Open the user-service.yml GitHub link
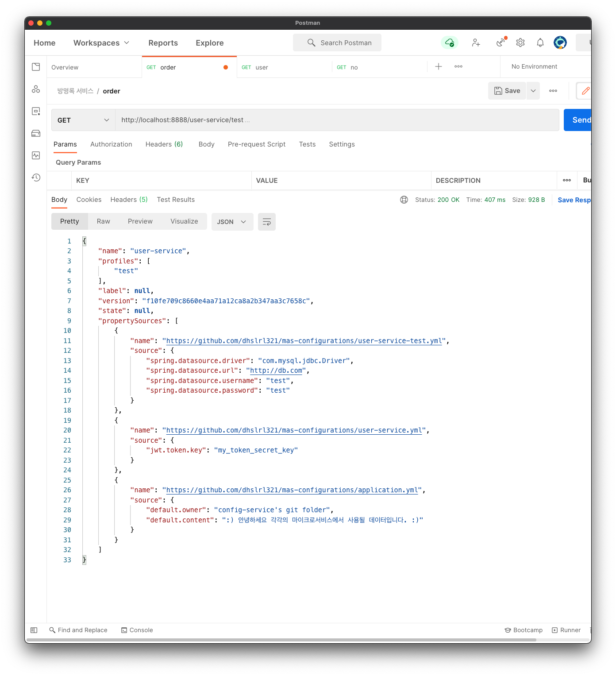Screen dimensions: 616x676 [294, 430]
